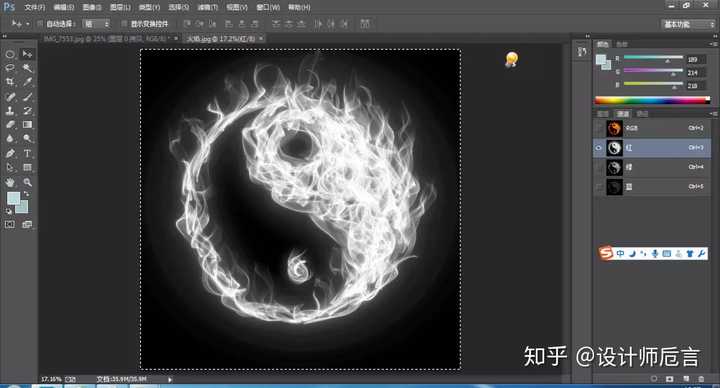Activate the Zoom tool in toolbox
Viewport: 720px width, 388px height.
click(x=28, y=182)
